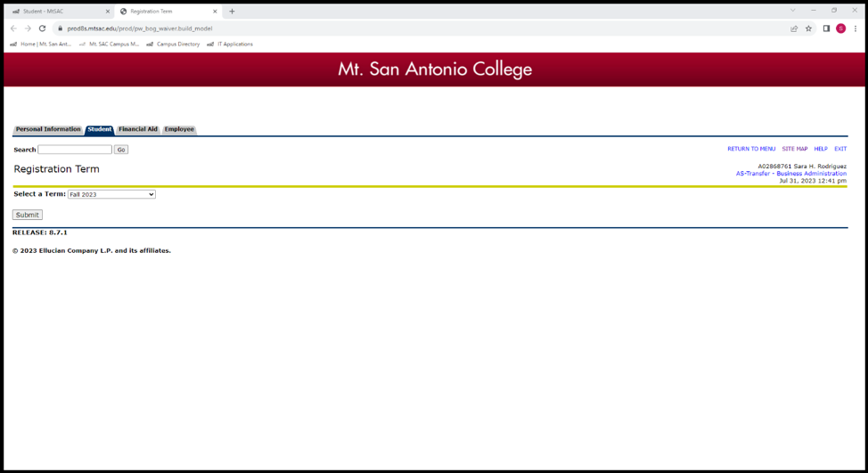The width and height of the screenshot is (868, 473).
Task: Restore down the browser window
Action: pyautogui.click(x=834, y=10)
